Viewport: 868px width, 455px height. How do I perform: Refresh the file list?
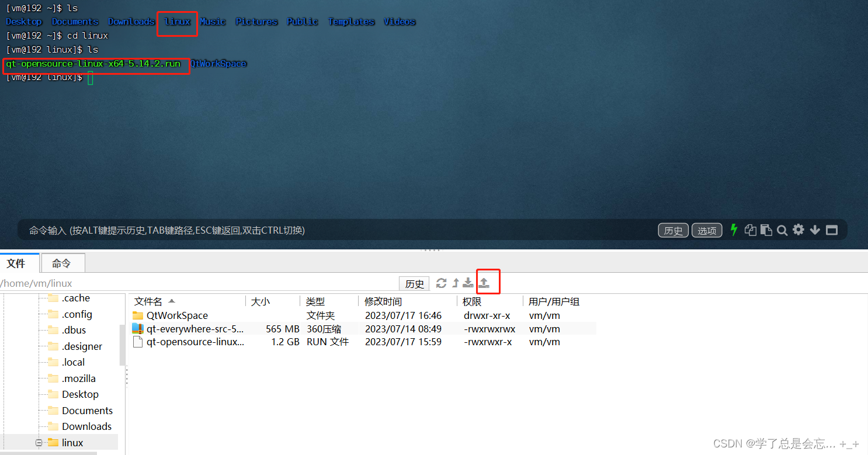click(x=442, y=283)
